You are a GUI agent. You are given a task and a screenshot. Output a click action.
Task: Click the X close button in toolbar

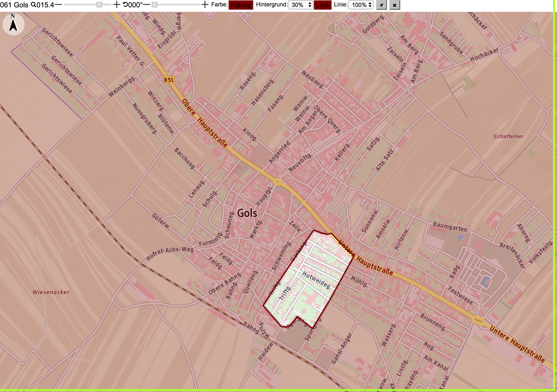click(395, 5)
